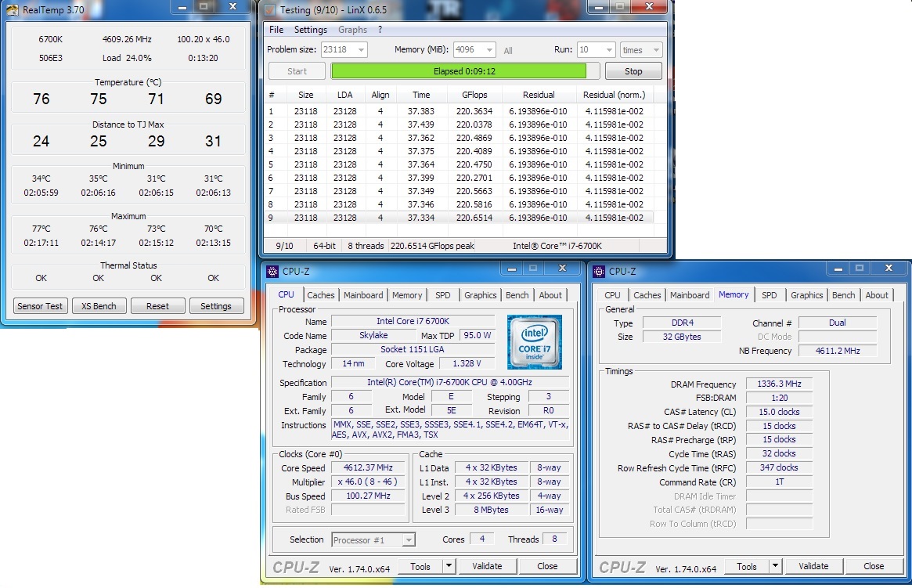Click the All memory link in LinX
The width and height of the screenshot is (912, 588).
point(508,51)
